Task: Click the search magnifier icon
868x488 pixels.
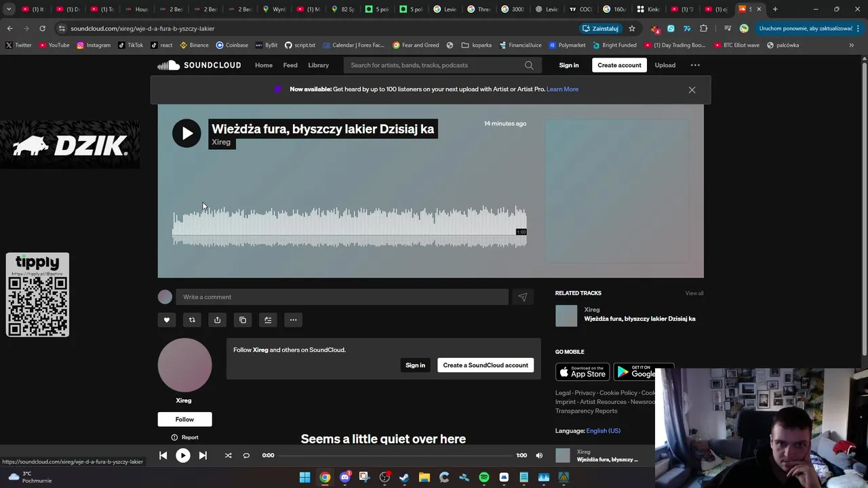Action: click(x=529, y=65)
